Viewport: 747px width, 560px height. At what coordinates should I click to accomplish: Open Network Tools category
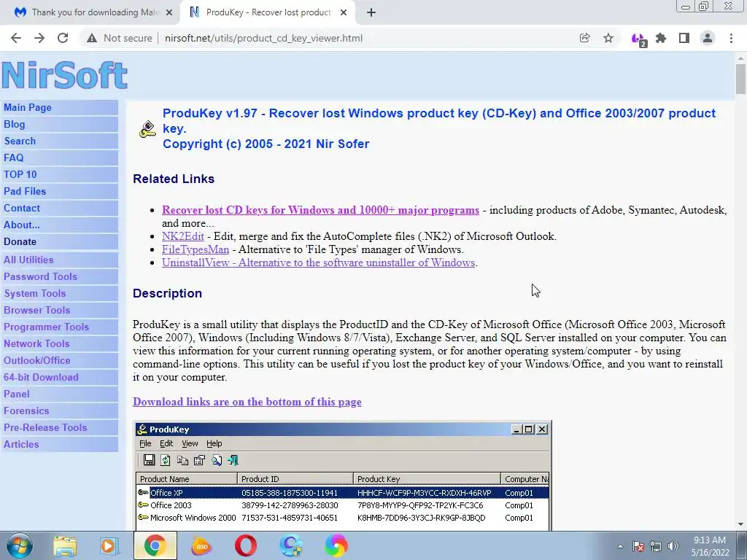click(36, 344)
